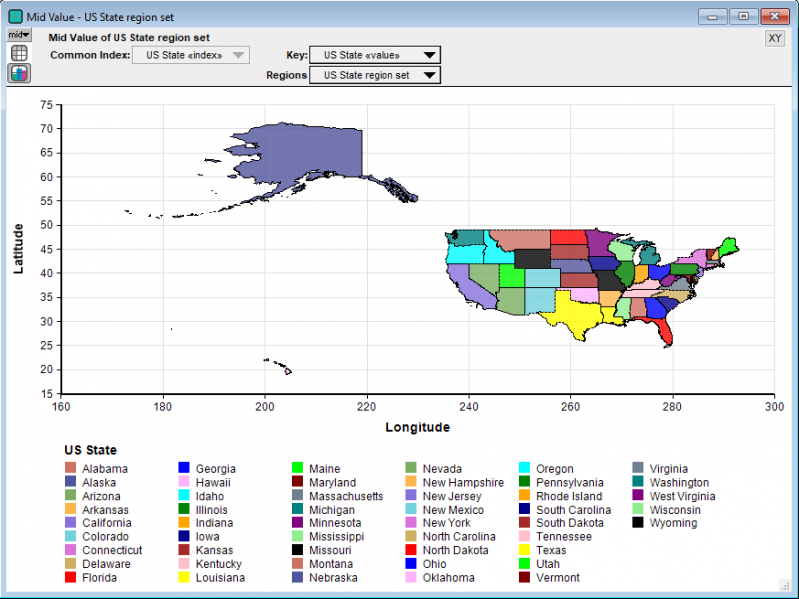Click the Longitude axis title
This screenshot has width=799, height=599.
pyautogui.click(x=417, y=427)
